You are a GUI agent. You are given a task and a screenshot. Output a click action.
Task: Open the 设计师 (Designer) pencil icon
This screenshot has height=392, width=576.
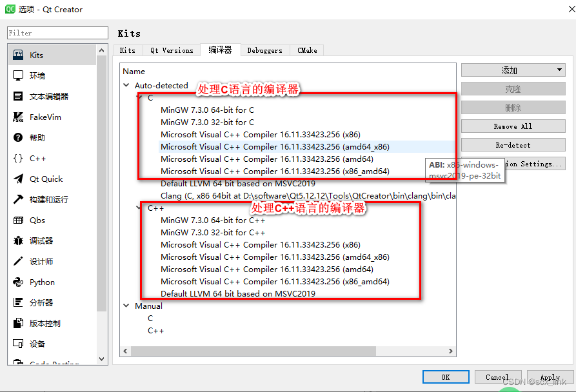(18, 261)
